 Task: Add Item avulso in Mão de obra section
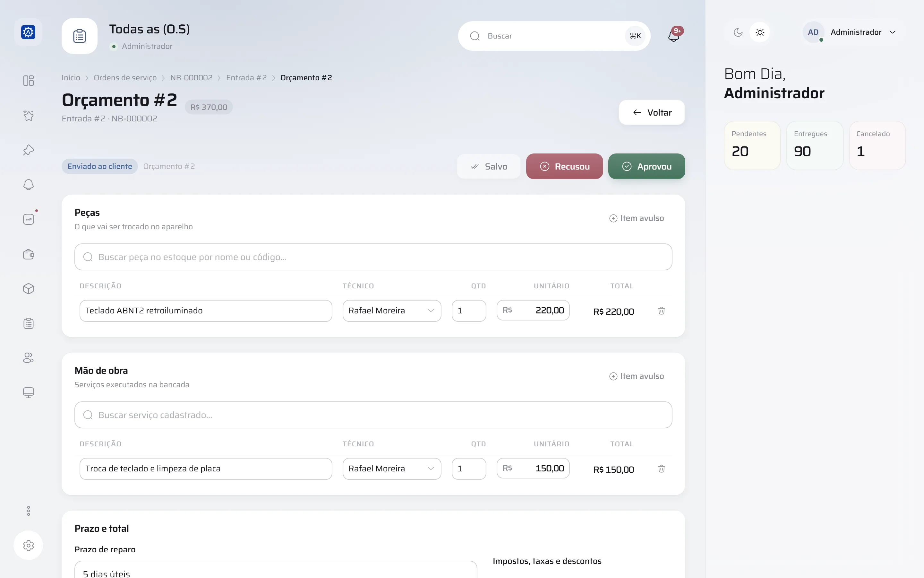[637, 376]
